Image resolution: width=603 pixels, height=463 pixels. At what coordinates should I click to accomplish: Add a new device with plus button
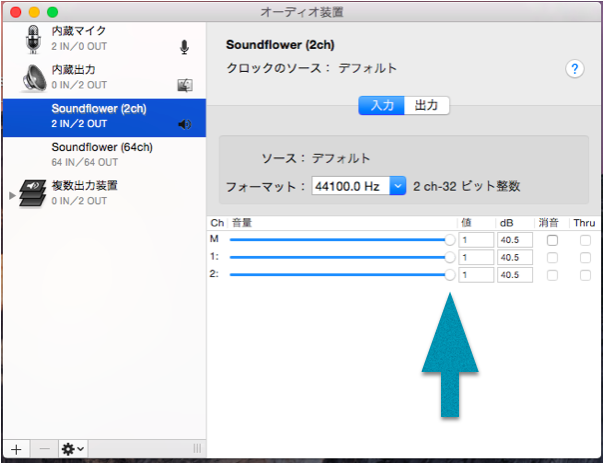coord(16,449)
